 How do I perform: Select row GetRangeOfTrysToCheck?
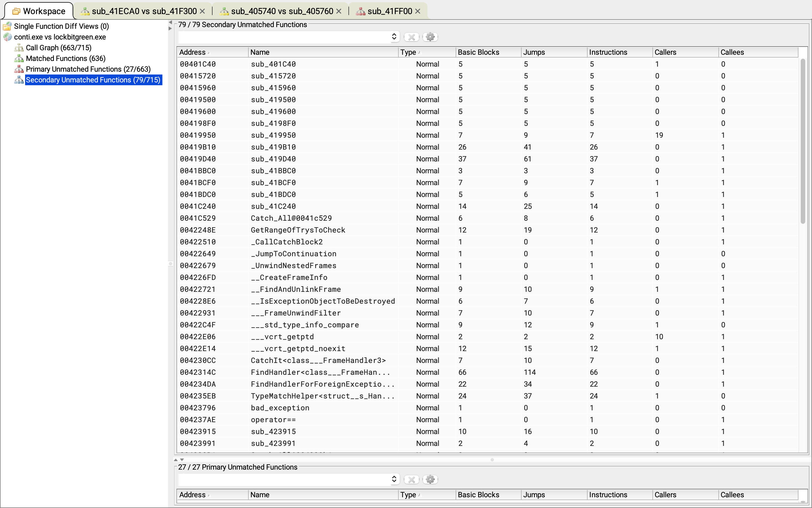(487, 230)
